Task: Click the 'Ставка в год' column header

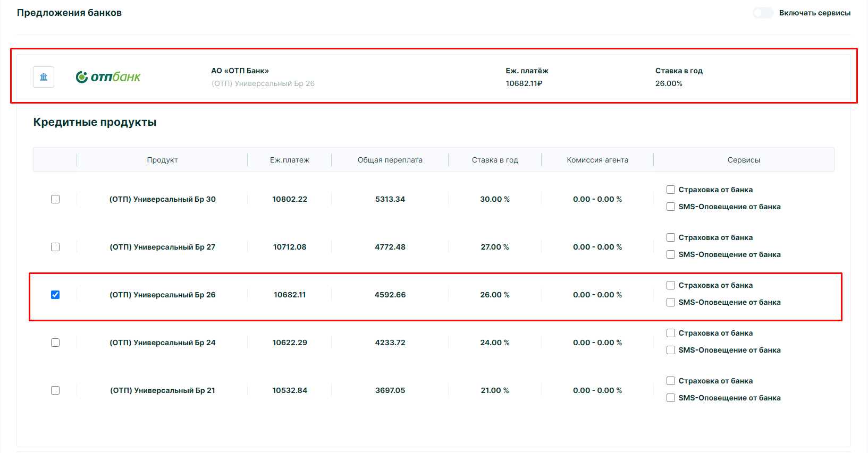Action: coord(494,160)
